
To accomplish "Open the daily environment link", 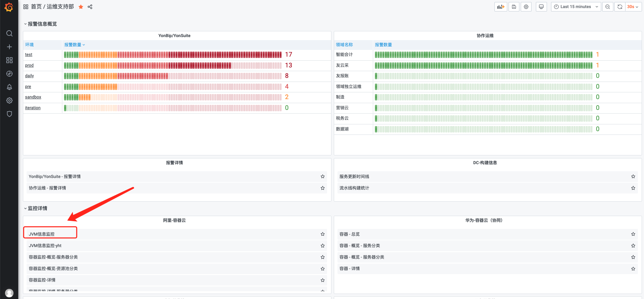I will (29, 76).
